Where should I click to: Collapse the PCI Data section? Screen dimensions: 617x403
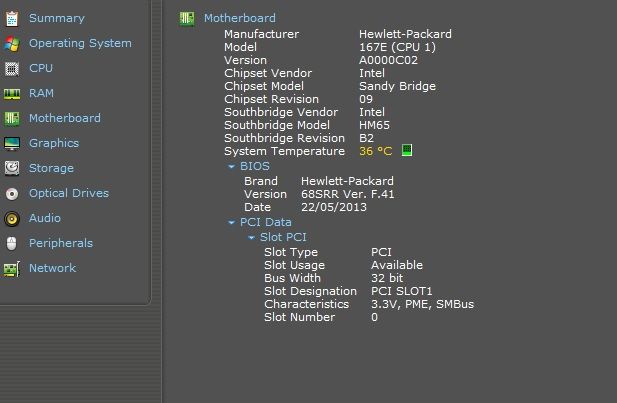coord(232,222)
